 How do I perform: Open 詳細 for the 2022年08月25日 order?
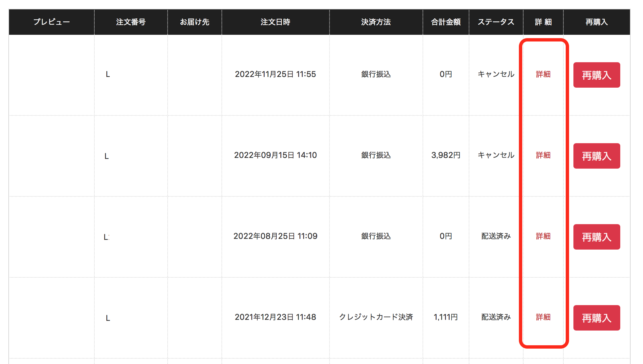pos(543,236)
